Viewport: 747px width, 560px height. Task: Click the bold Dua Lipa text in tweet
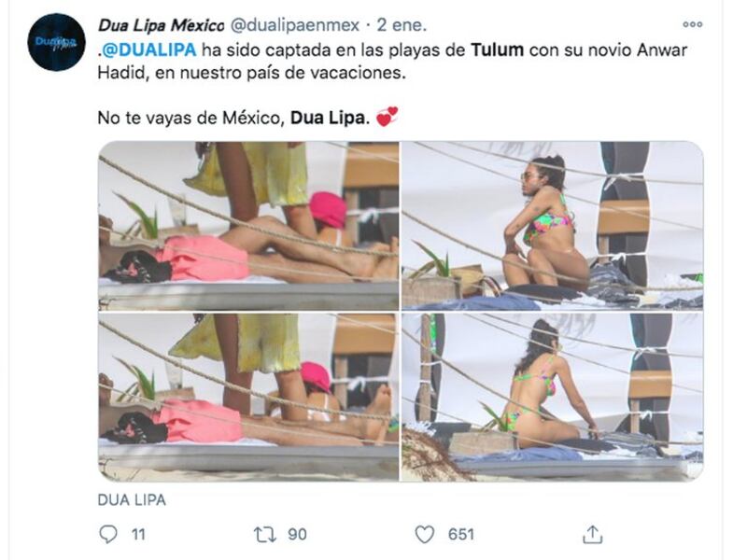[x=330, y=119]
